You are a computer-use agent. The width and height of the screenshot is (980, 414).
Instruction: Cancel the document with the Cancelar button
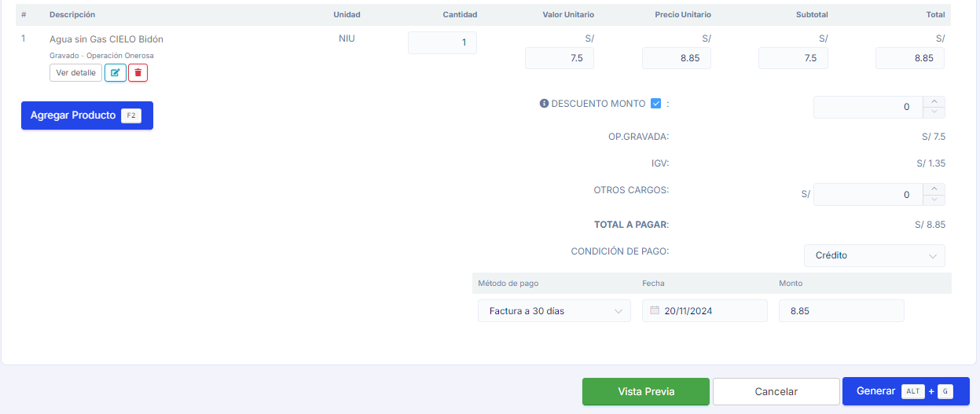coord(776,391)
